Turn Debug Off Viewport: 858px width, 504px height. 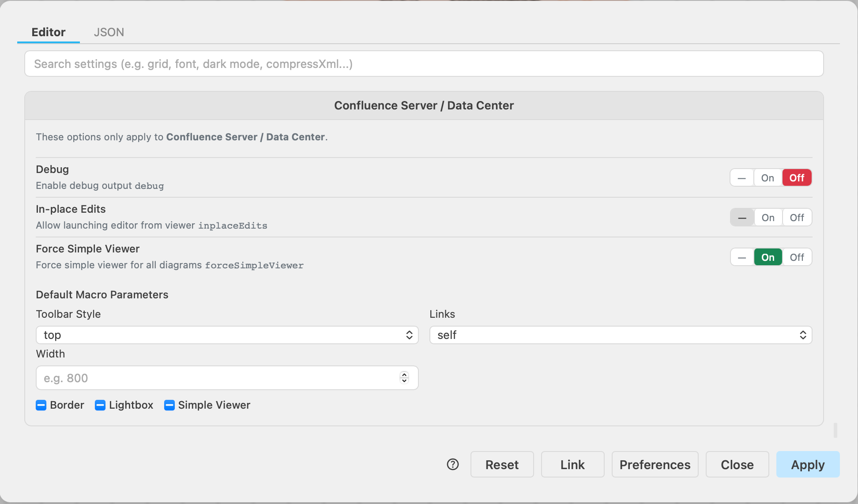[797, 178]
